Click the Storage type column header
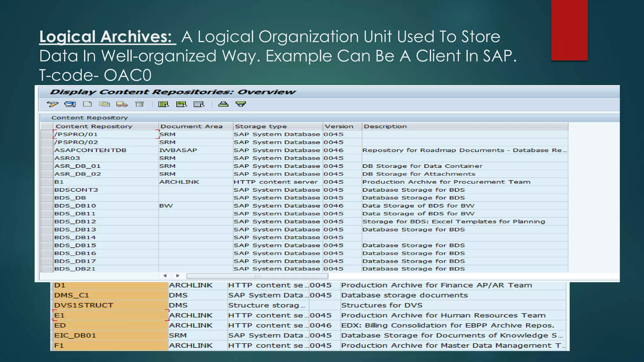644x362 pixels. click(x=278, y=126)
